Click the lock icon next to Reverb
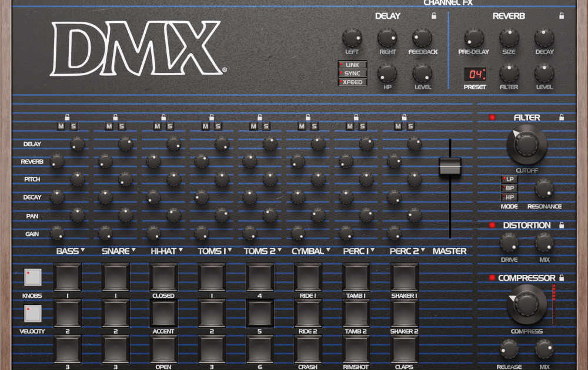Screen dimensions: 588x370 [562, 16]
